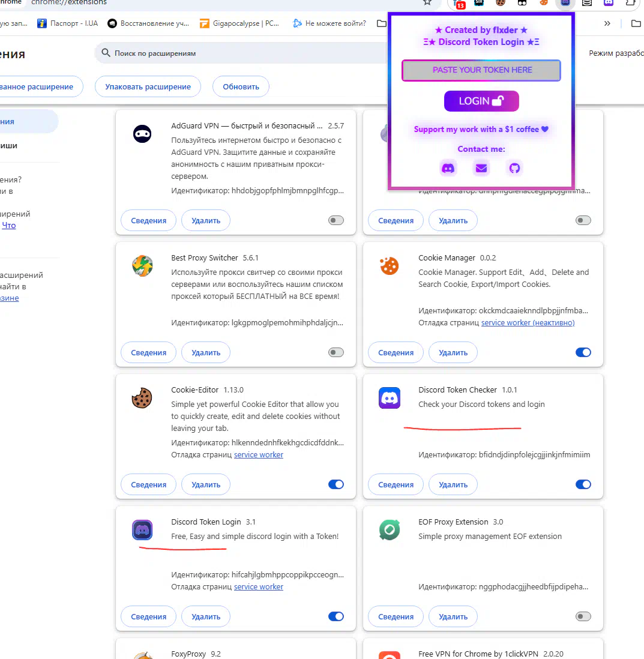Click the Best Proxy Switcher extension logo
Viewport: 644px width, 659px height.
tap(142, 266)
